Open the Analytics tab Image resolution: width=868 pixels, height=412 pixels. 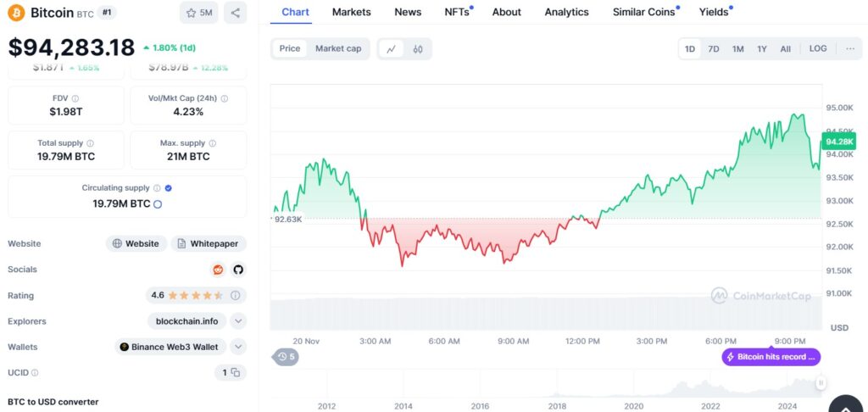(x=566, y=12)
